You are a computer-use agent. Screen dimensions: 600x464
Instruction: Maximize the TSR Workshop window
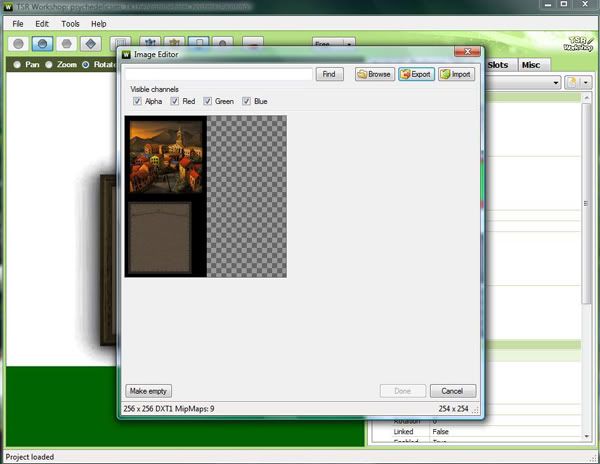pos(564,4)
